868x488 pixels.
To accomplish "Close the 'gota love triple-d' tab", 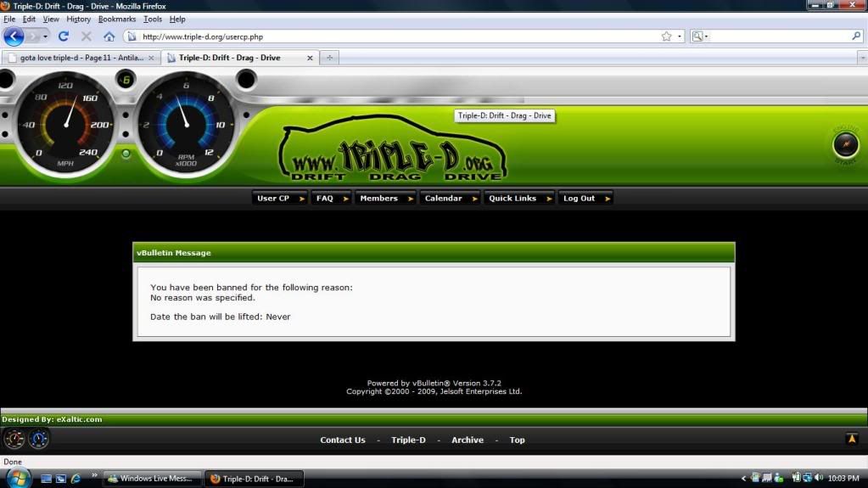I will (x=150, y=58).
